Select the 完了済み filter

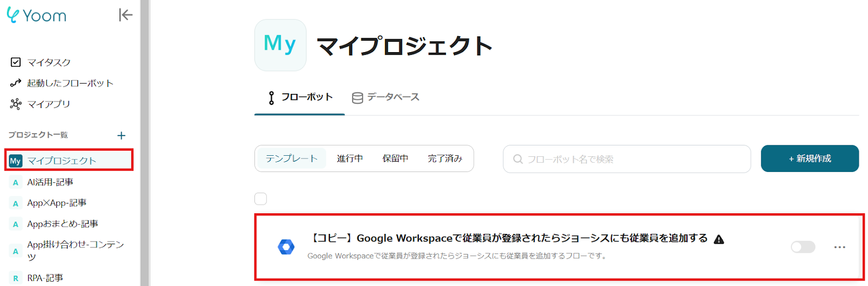click(x=445, y=158)
